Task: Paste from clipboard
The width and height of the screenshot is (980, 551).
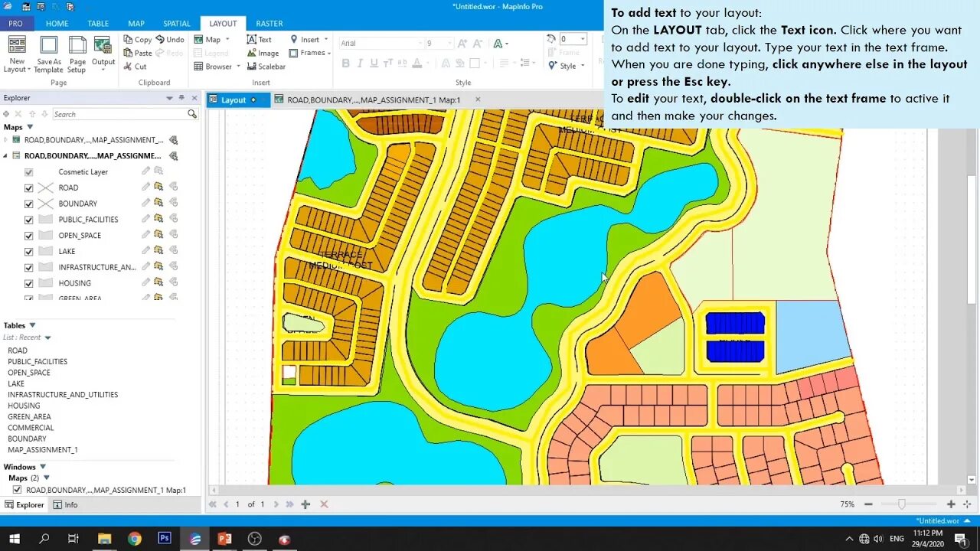Action: tap(138, 53)
